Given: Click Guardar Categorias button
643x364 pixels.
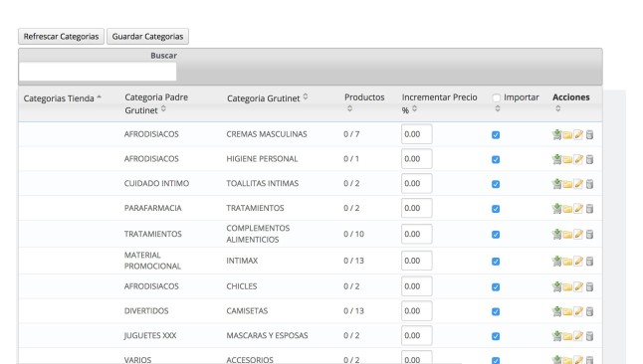Looking at the screenshot, I should 147,37.
